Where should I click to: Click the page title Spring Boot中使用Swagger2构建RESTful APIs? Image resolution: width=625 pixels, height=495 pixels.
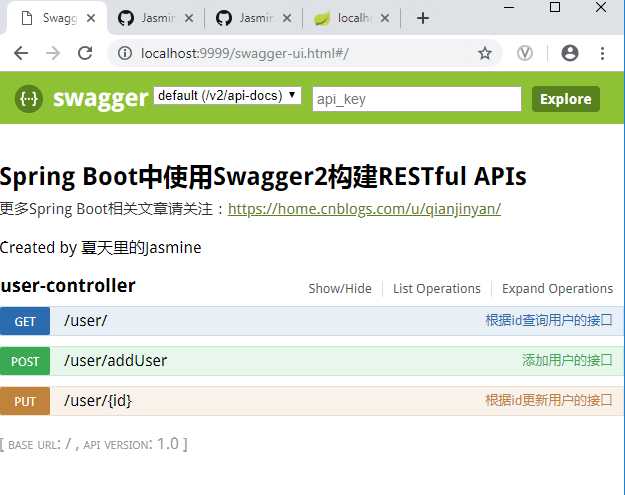click(x=263, y=177)
